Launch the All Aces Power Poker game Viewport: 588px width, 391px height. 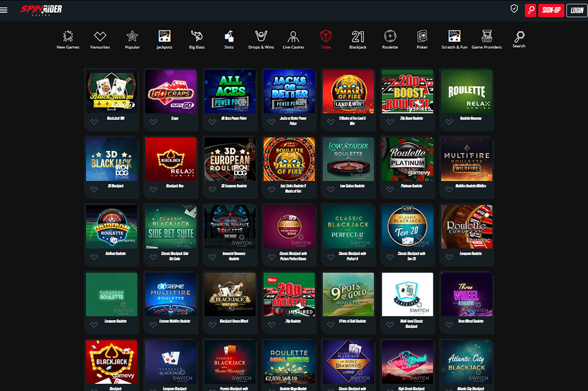[x=230, y=91]
